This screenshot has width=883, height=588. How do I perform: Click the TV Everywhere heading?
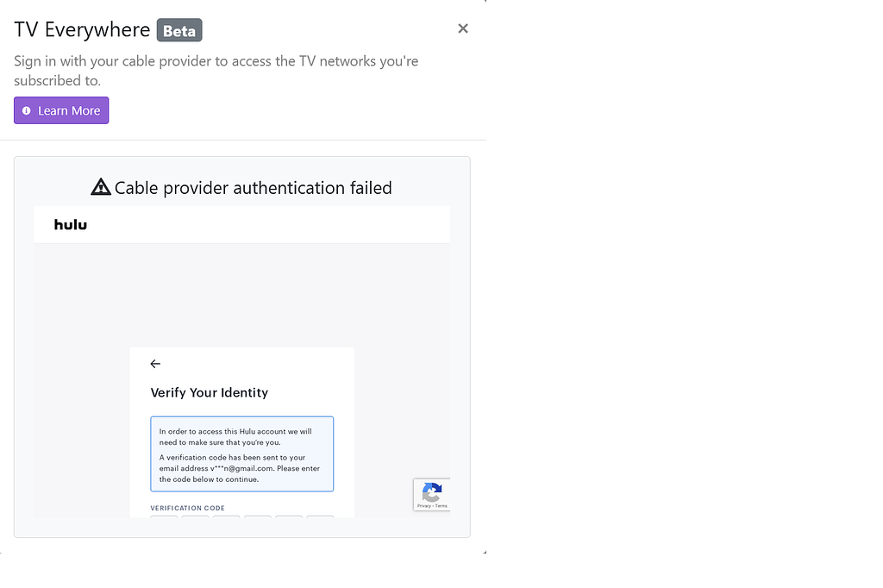(x=82, y=28)
